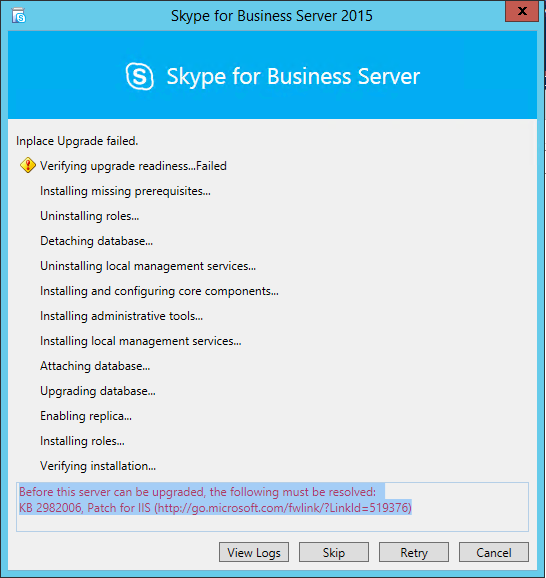Click the 'Inplace Upgrade failed.' status text

77,141
